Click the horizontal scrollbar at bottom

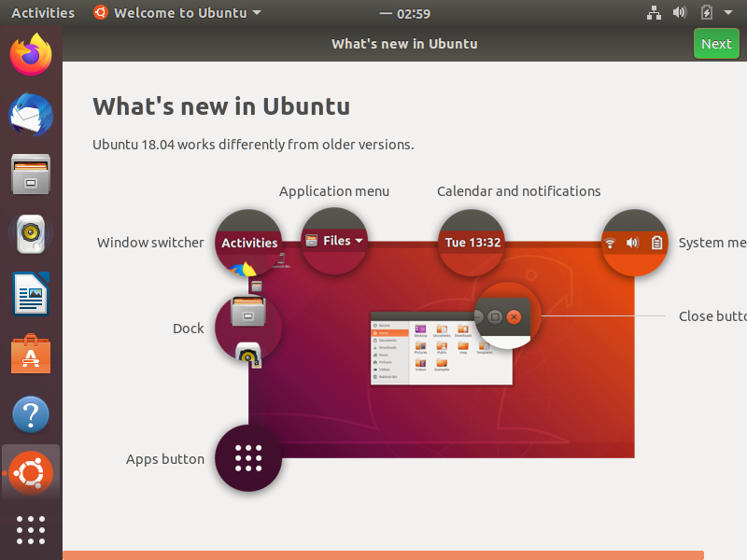coord(384,555)
